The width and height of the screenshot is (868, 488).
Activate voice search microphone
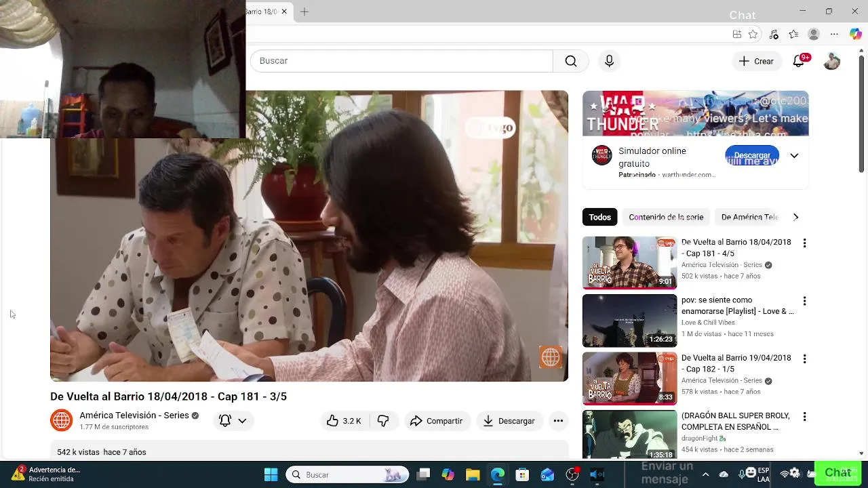coord(609,61)
